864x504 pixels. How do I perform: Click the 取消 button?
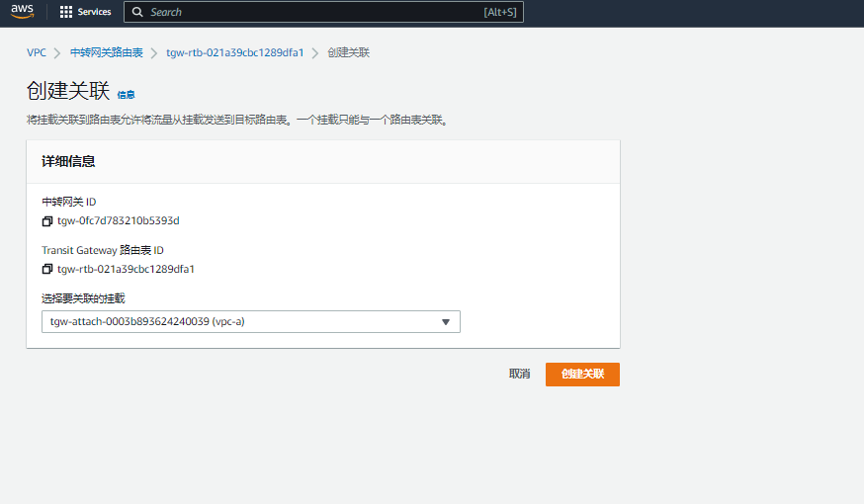[x=520, y=374]
